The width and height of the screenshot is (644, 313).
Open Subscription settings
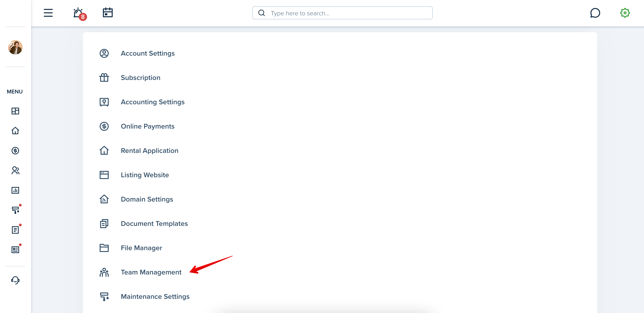pyautogui.click(x=140, y=78)
